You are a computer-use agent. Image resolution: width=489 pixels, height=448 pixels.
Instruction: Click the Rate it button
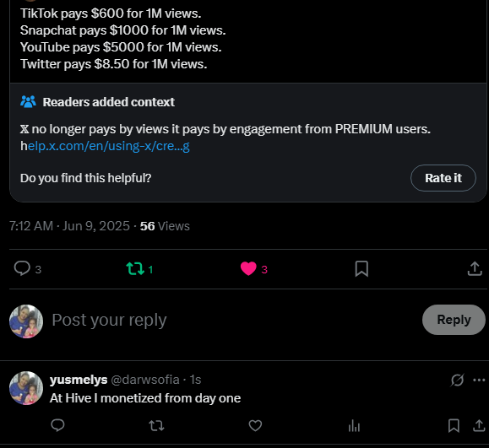443,178
